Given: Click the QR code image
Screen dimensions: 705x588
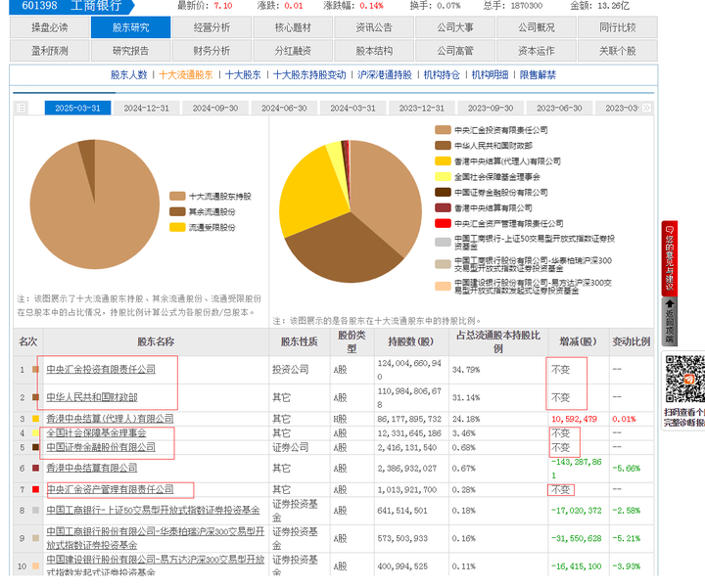Looking at the screenshot, I should (x=685, y=380).
